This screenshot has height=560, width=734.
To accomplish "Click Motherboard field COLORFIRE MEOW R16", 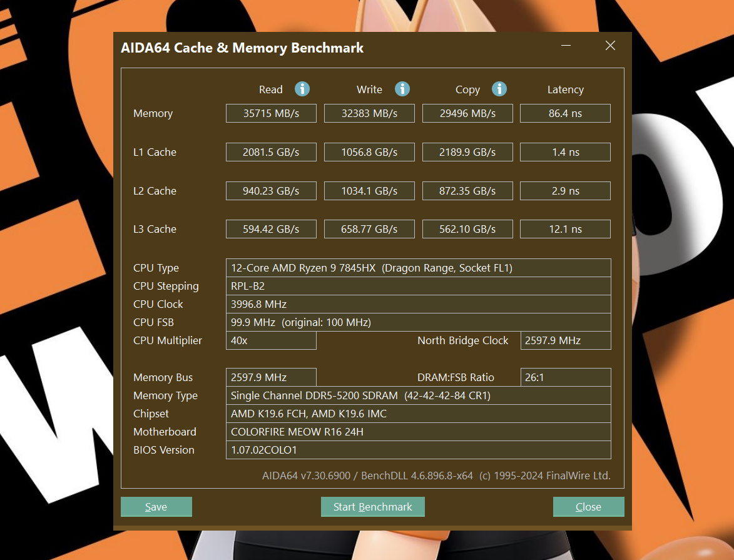I will (x=419, y=432).
